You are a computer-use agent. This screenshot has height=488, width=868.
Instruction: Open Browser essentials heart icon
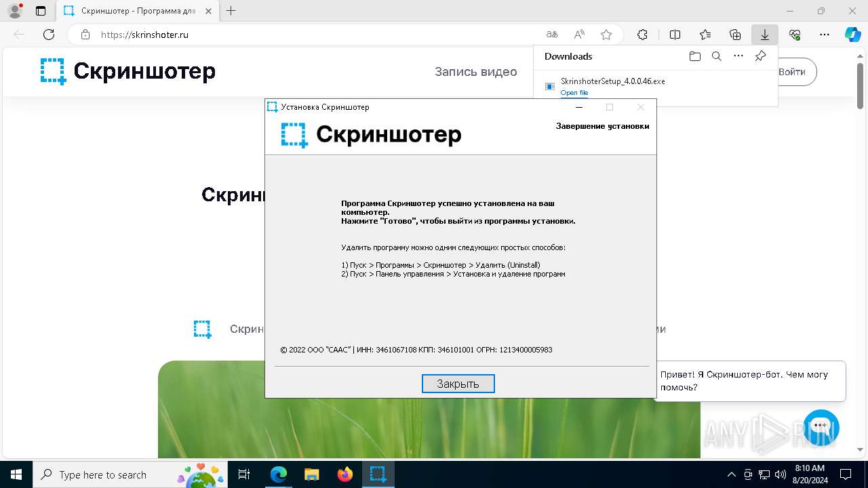795,35
